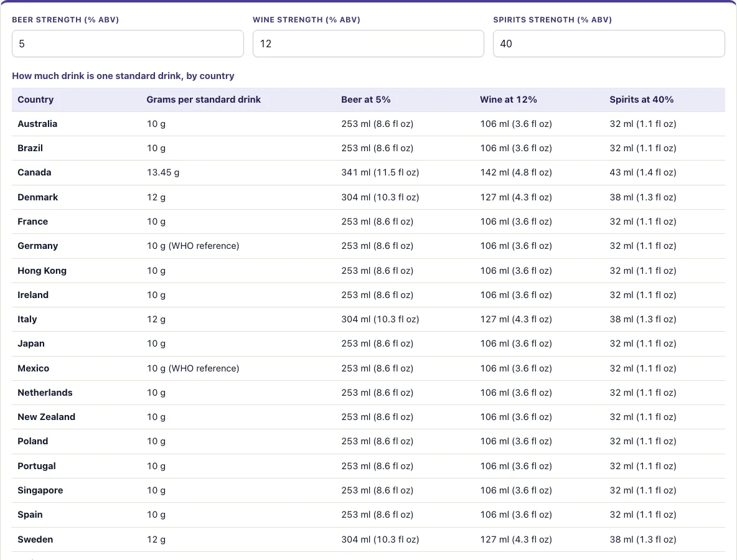This screenshot has width=737, height=560.
Task: Click the Grams per standard drink header
Action: pos(204,100)
